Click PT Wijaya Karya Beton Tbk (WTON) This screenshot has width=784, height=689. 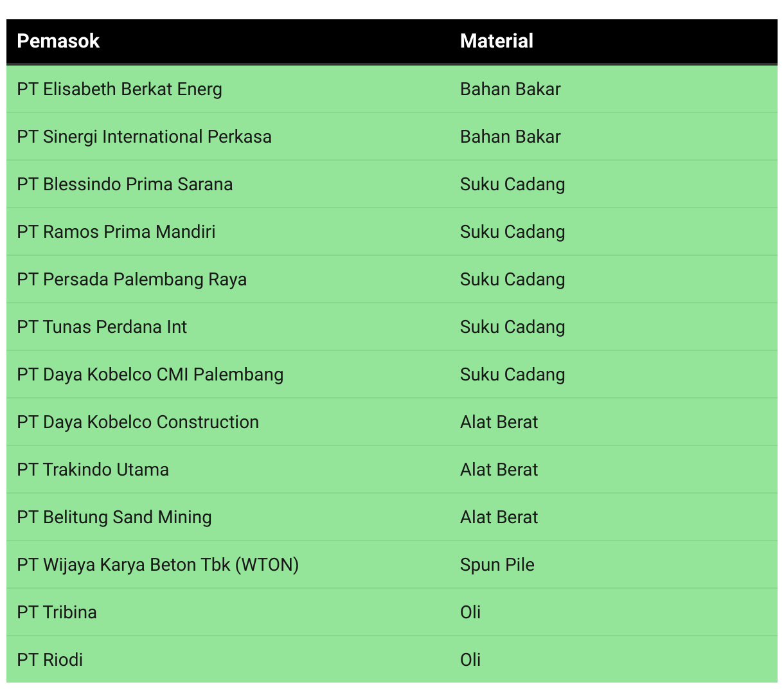pos(158,564)
